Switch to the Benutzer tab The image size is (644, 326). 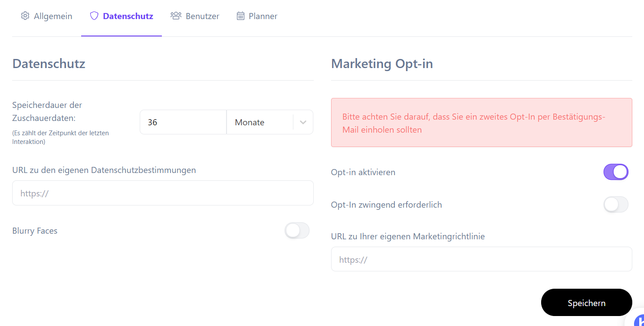click(x=195, y=16)
